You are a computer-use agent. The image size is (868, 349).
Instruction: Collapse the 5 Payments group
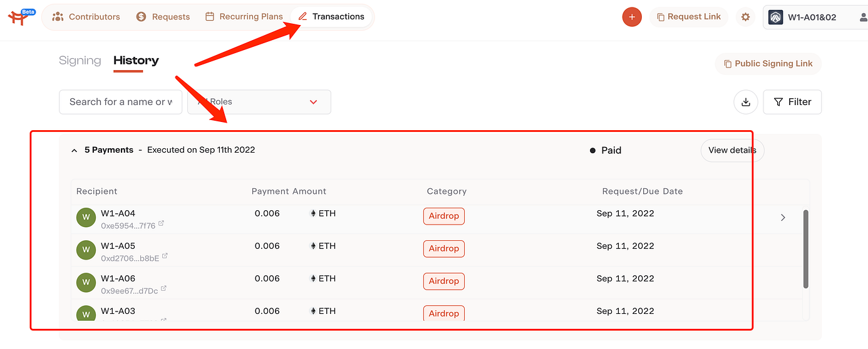(75, 151)
